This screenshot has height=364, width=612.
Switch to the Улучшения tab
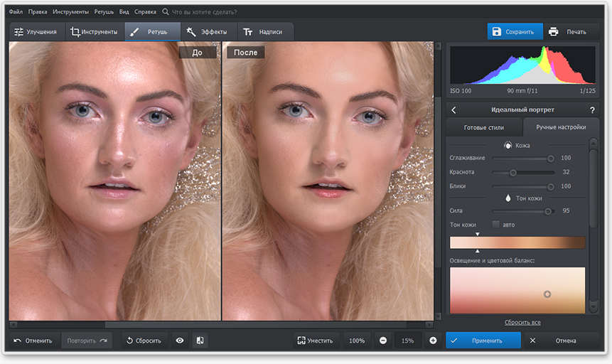click(36, 31)
